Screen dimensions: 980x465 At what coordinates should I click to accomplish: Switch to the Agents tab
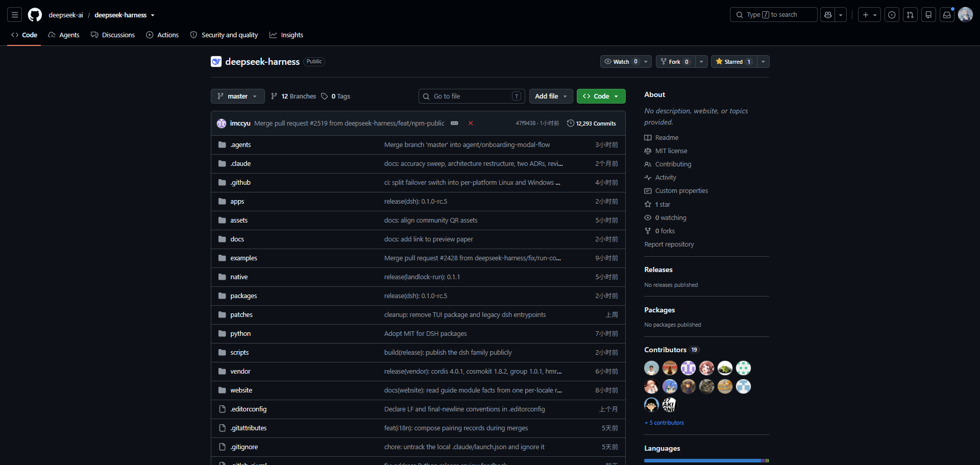coord(64,35)
